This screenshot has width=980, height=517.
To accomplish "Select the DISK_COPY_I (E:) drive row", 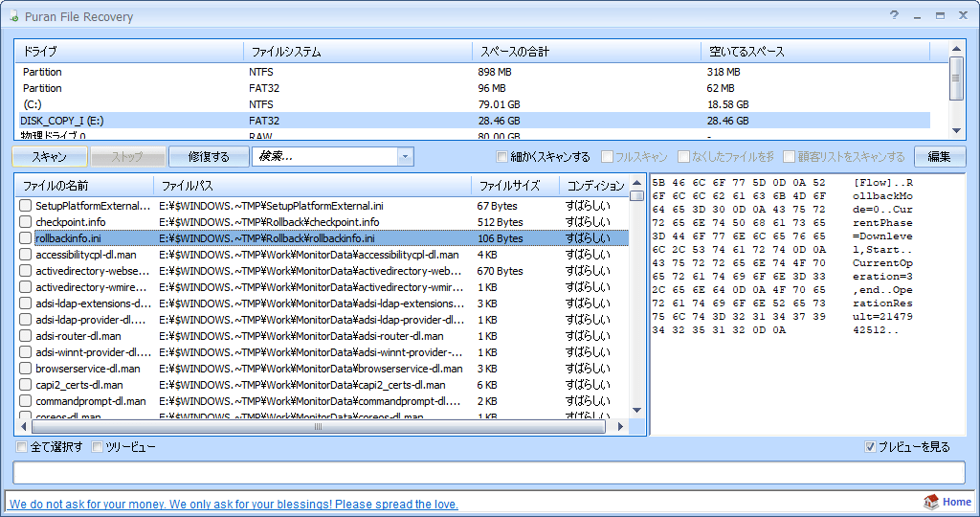I will [62, 121].
